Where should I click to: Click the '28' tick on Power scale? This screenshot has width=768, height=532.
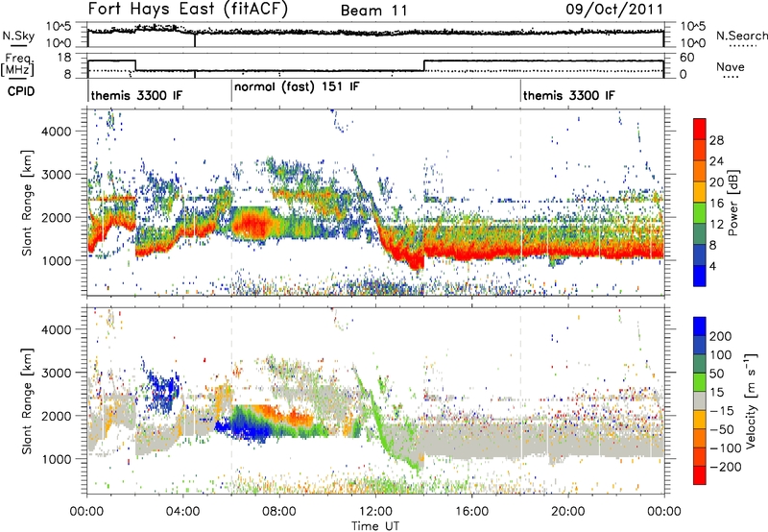716,140
